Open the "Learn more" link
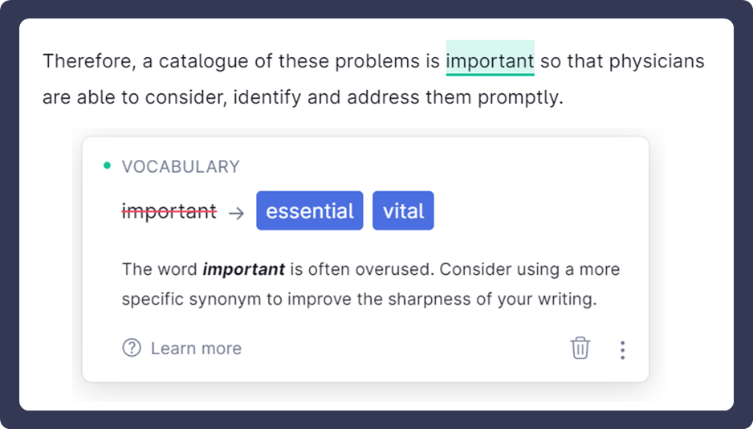The image size is (753, 429). click(x=196, y=348)
